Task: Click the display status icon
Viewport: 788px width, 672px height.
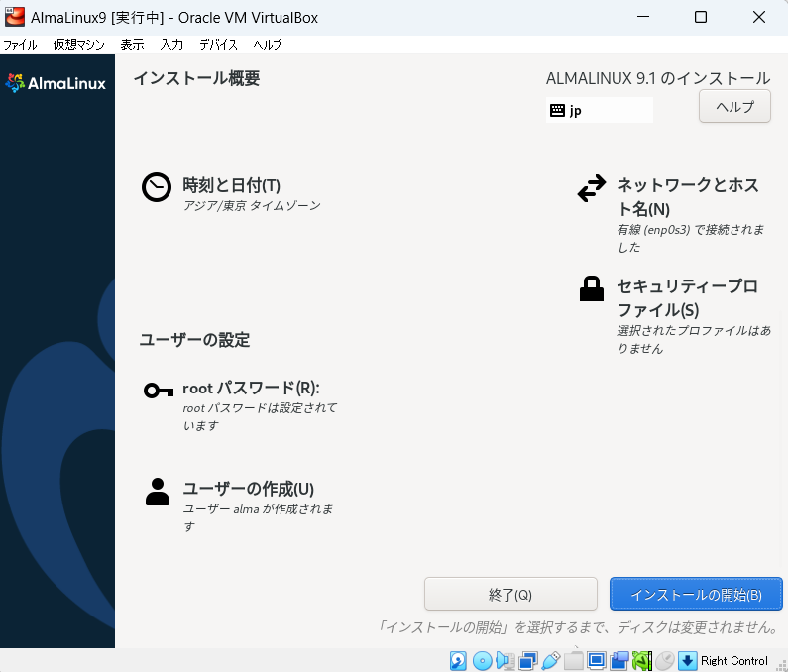Action: click(597, 660)
